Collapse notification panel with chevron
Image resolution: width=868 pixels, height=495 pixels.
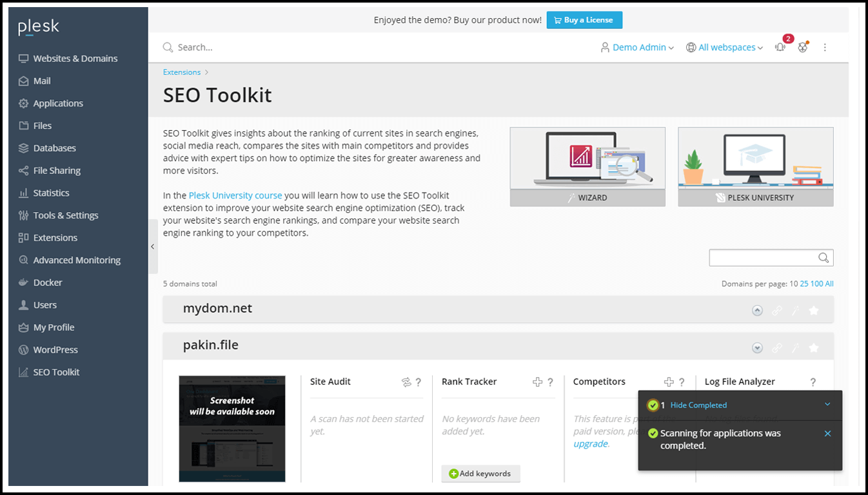tap(827, 405)
